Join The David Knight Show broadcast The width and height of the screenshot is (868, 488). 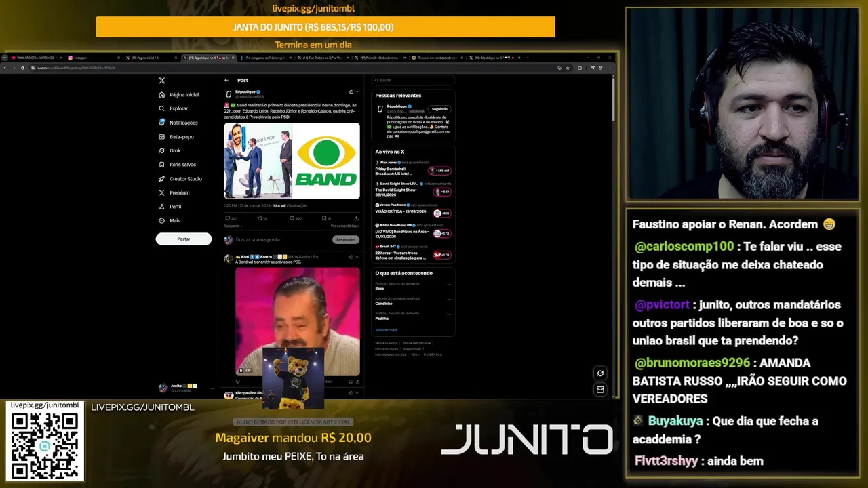click(x=442, y=192)
